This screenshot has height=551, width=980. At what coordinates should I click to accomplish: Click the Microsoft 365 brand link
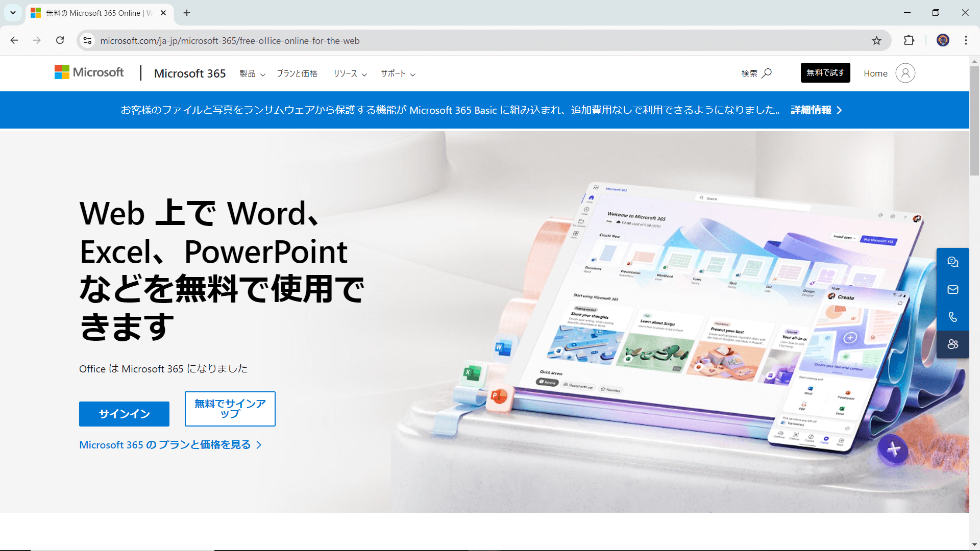[190, 73]
